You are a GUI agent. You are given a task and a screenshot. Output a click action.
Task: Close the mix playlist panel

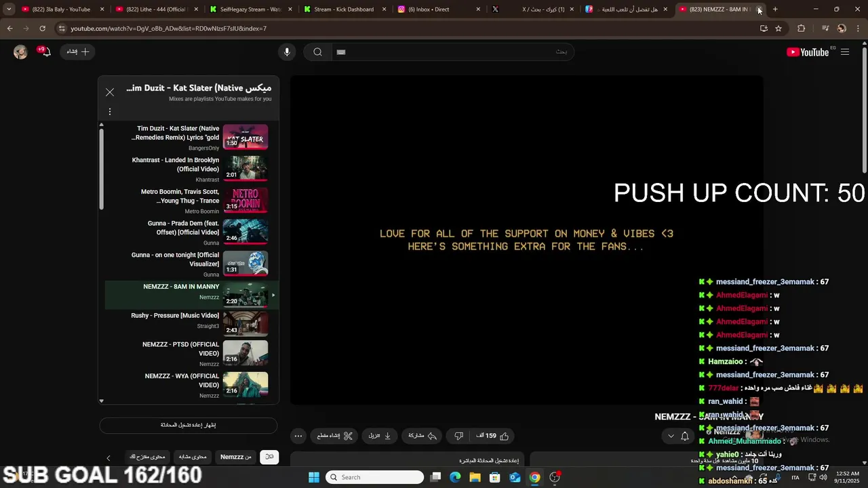pos(110,92)
